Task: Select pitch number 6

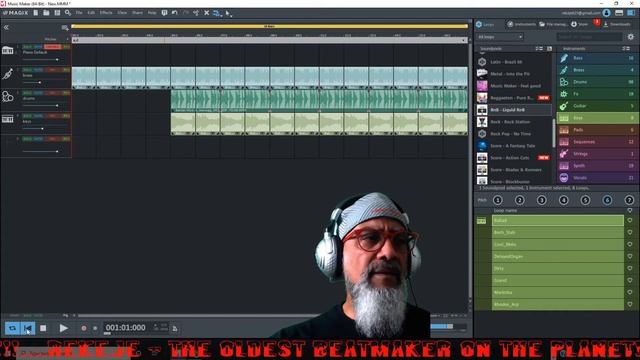Action: click(607, 200)
